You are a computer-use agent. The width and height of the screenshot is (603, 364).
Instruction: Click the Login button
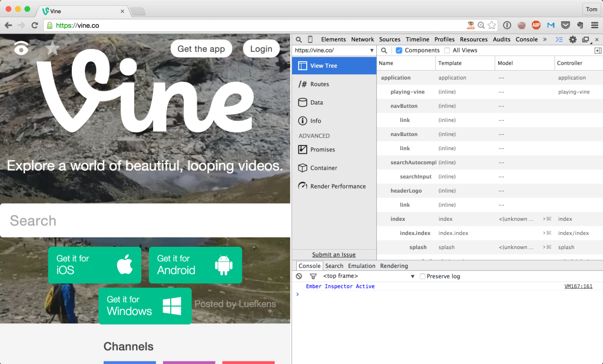[x=261, y=49]
